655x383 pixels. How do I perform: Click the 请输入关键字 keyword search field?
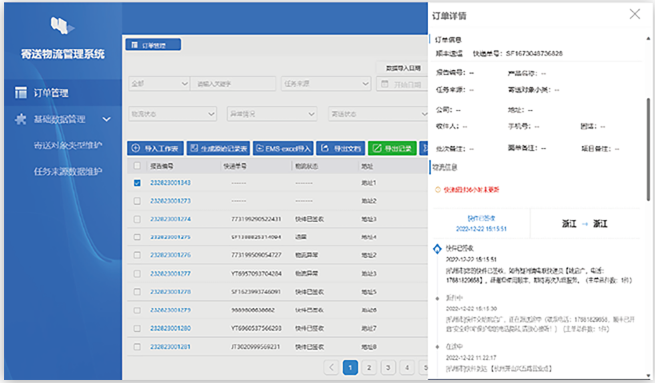point(233,84)
